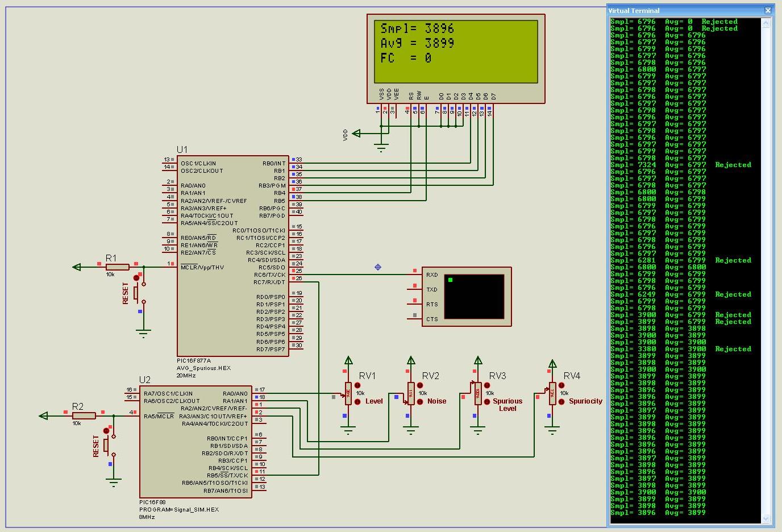Raise RV3 Spurious Level using upper button
The height and width of the screenshot is (532, 782).
point(487,386)
